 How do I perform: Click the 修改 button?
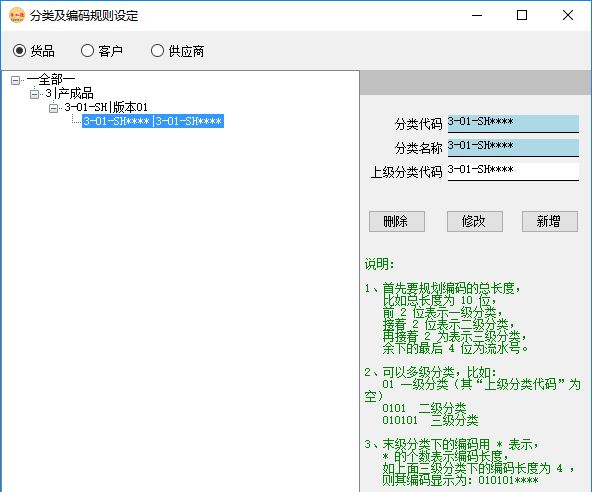(475, 221)
